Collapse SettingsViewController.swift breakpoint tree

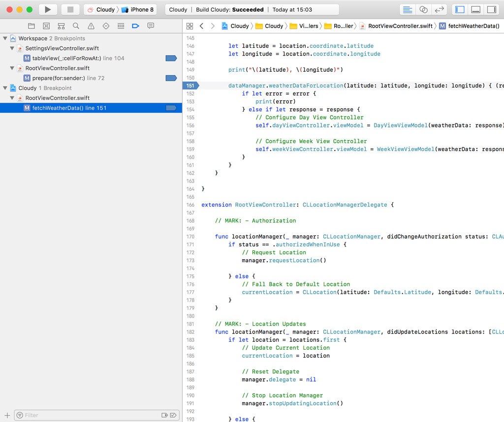click(12, 48)
